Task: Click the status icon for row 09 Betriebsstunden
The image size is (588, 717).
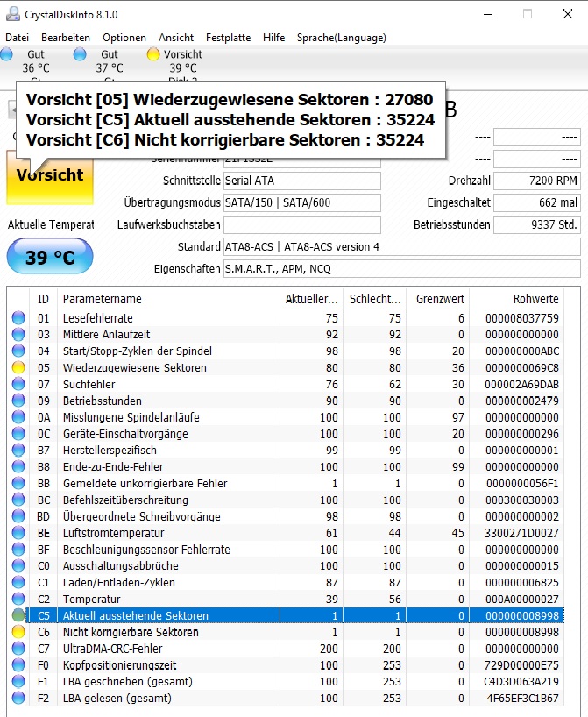Action: click(x=18, y=401)
